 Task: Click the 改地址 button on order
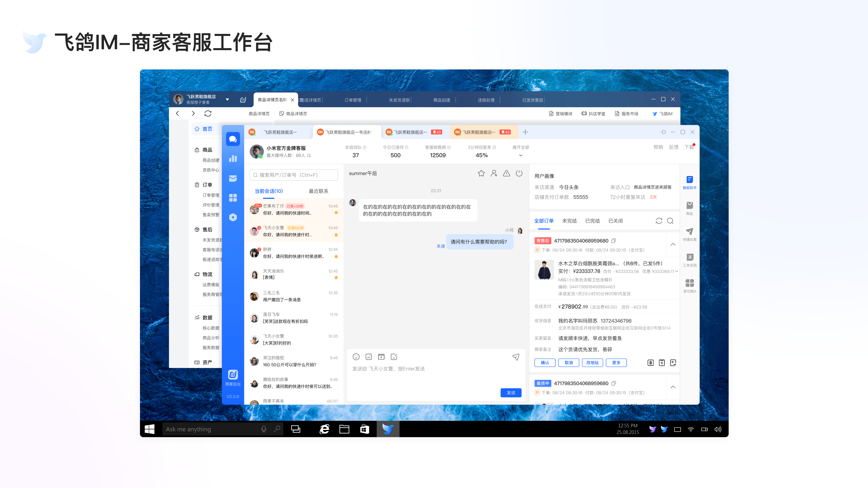(592, 363)
